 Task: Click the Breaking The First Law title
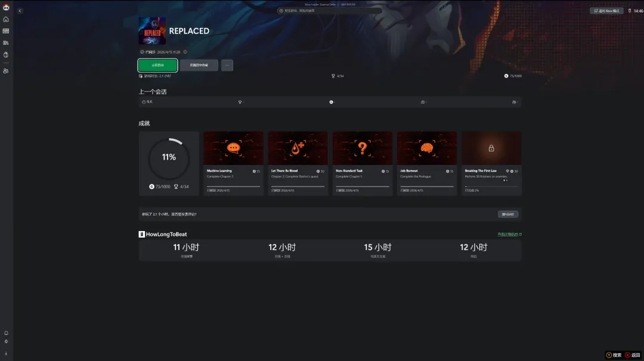[481, 170]
